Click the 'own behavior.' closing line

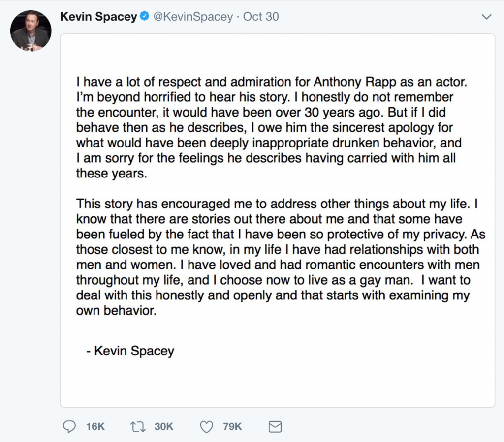116,311
